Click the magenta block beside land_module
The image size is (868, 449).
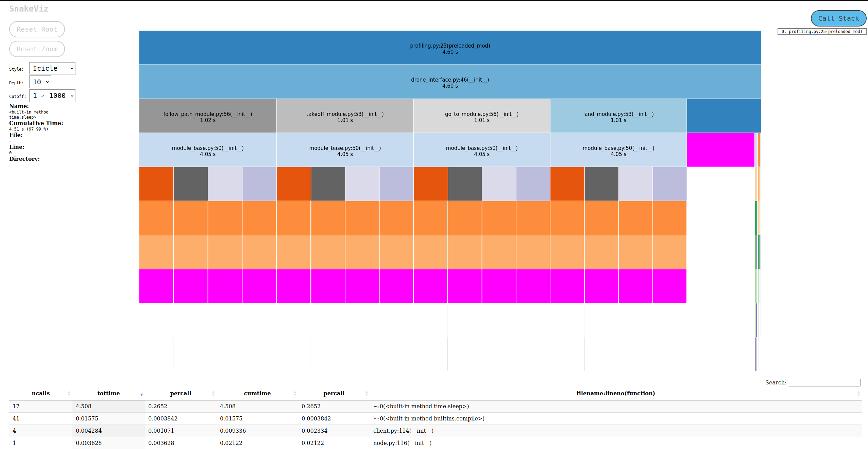pos(720,150)
